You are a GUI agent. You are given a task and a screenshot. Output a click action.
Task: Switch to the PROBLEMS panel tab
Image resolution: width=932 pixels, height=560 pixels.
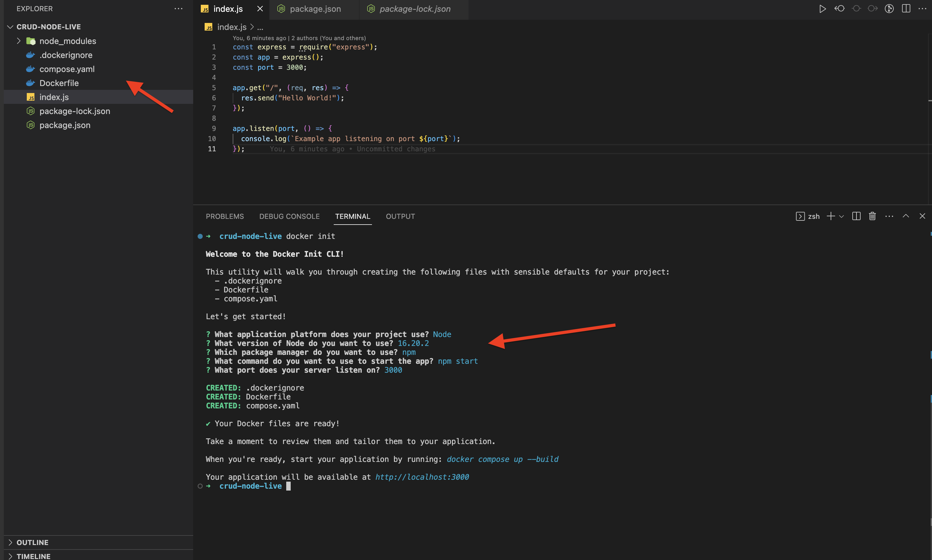click(225, 216)
